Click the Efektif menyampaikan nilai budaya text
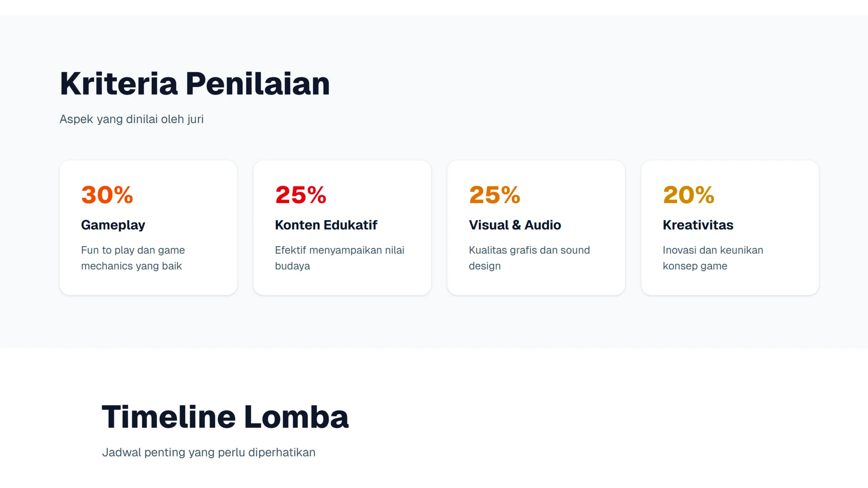Image resolution: width=868 pixels, height=488 pixels. pos(339,258)
